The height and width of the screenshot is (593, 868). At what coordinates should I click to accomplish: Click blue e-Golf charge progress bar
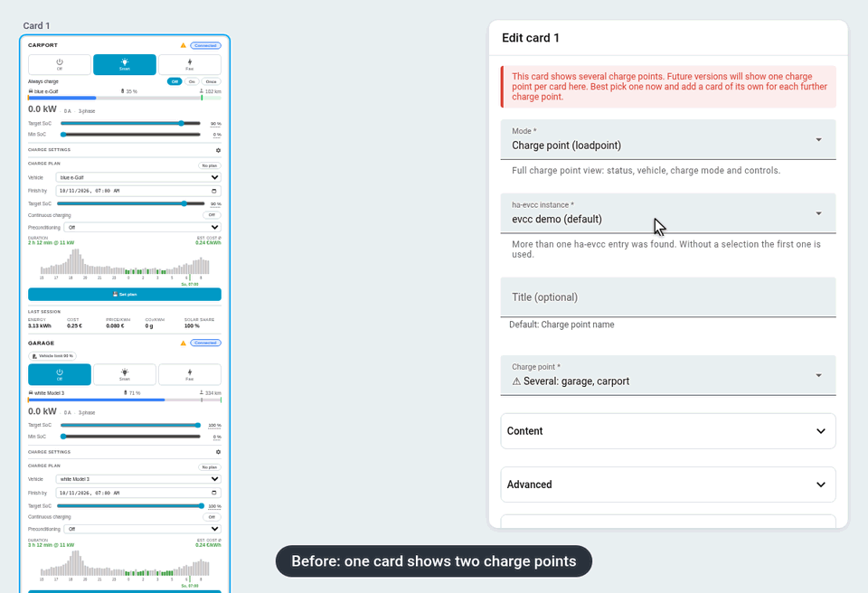pos(125,98)
